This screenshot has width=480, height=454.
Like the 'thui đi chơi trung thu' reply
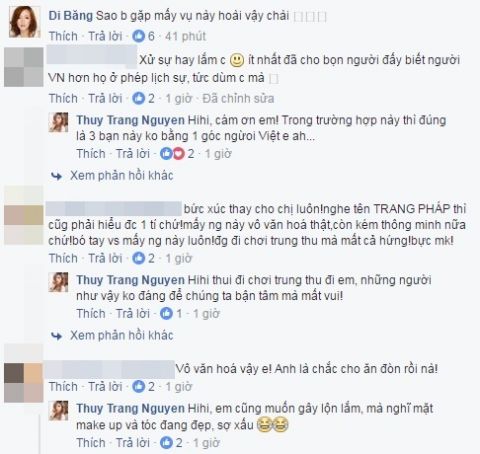(91, 314)
